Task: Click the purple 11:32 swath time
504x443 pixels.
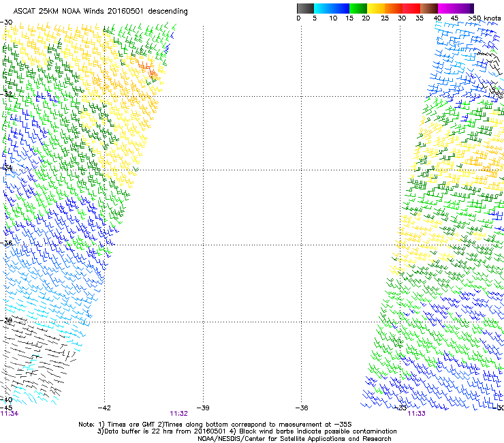Action: (x=178, y=414)
